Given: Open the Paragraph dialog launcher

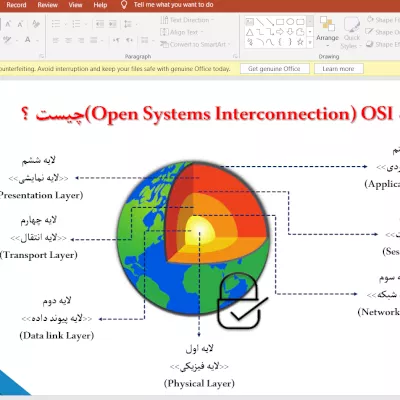Looking at the screenshot, I should coord(235,56).
